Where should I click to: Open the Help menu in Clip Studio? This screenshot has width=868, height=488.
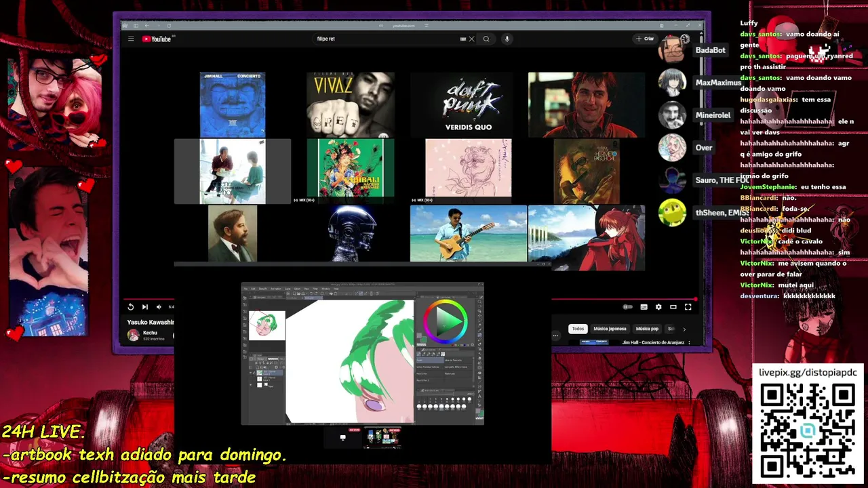pyautogui.click(x=336, y=289)
